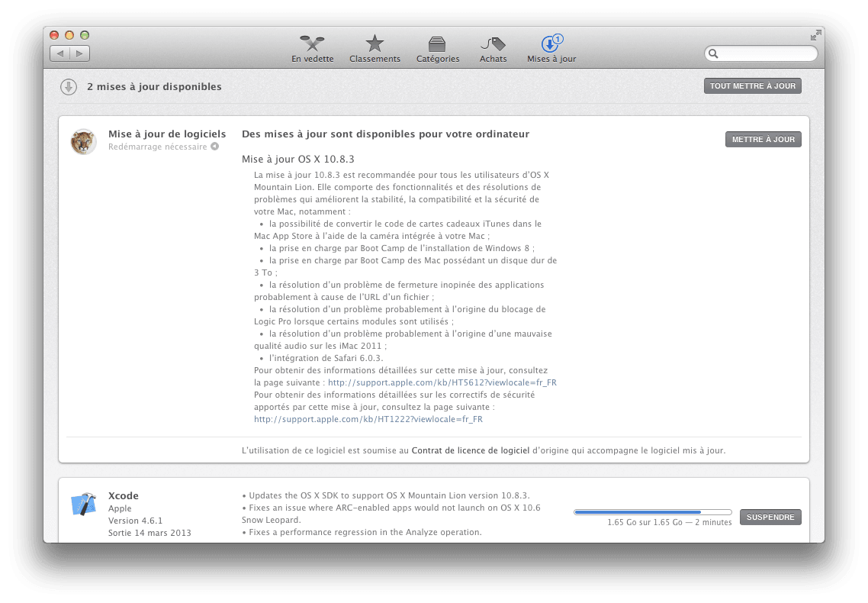The image size is (868, 603).
Task: Click the forward navigation arrow
Action: tap(80, 53)
